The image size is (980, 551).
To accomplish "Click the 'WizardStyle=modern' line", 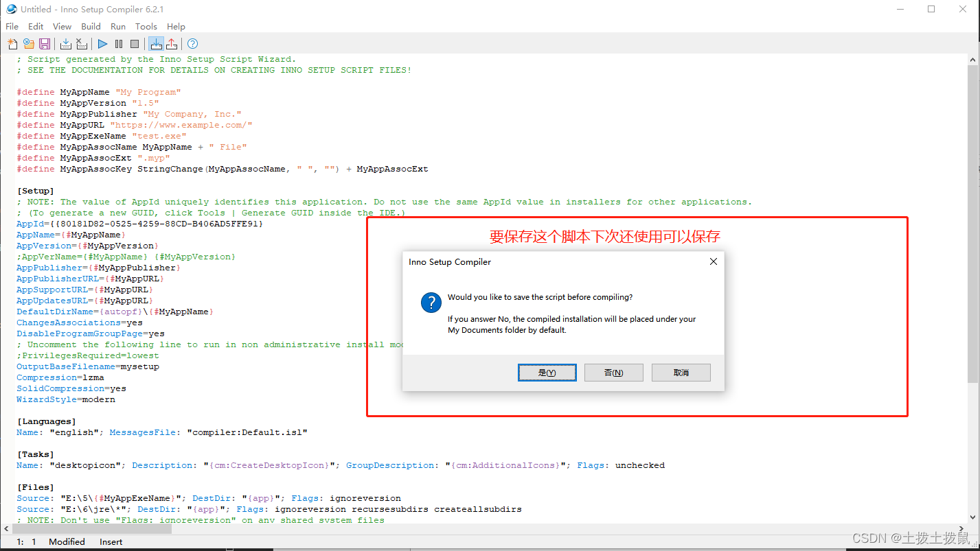I will click(x=66, y=399).
